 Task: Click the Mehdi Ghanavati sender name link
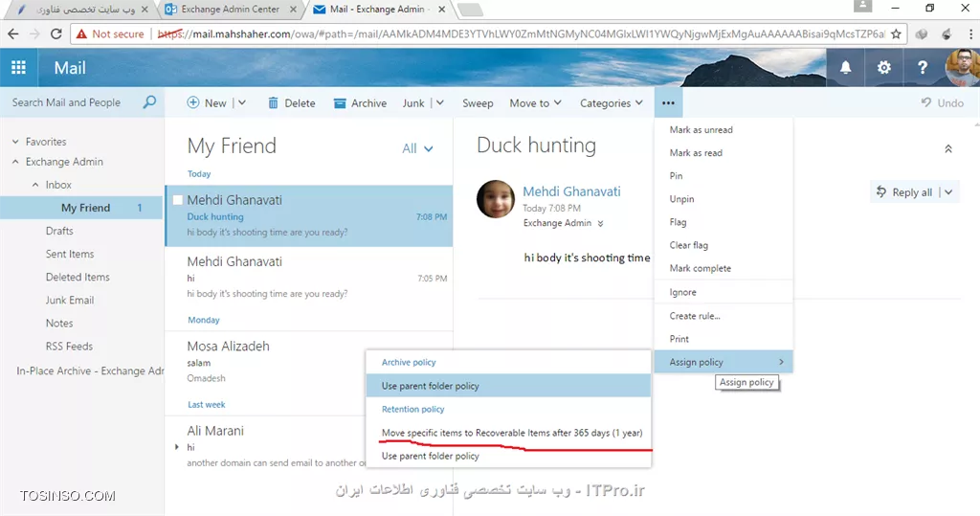coord(571,191)
